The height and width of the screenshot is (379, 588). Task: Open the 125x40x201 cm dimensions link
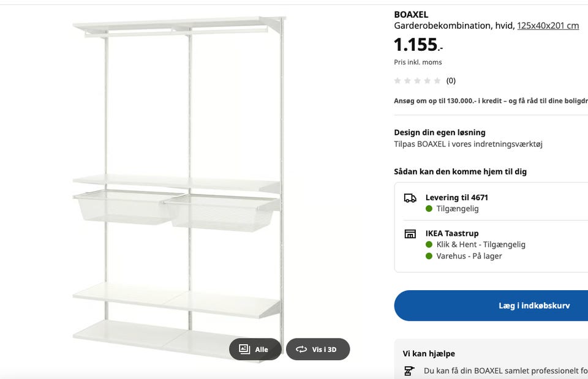coord(548,26)
